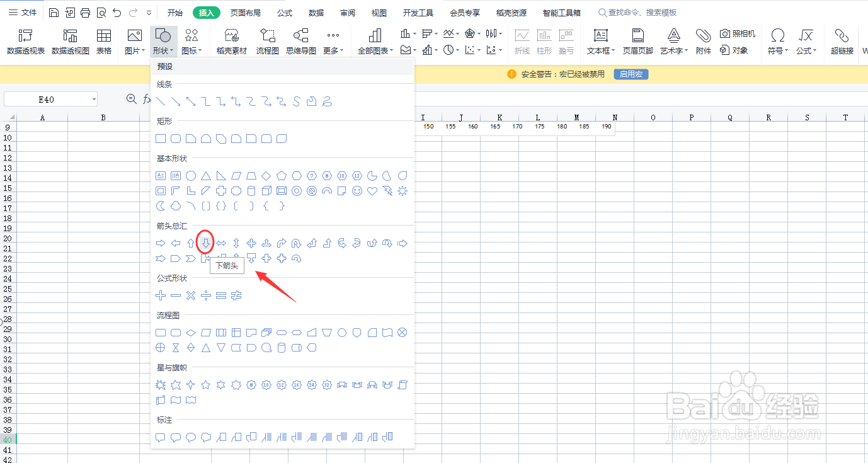Select the rectangular speech bubble callout
This screenshot has height=463, width=868.
coord(161,437)
